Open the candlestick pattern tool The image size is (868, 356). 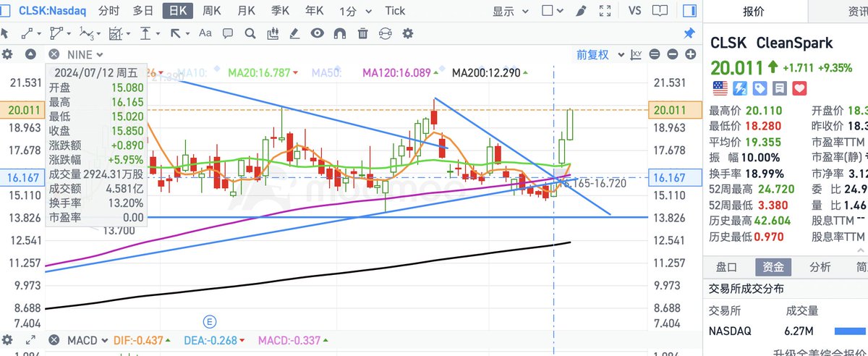point(273,33)
